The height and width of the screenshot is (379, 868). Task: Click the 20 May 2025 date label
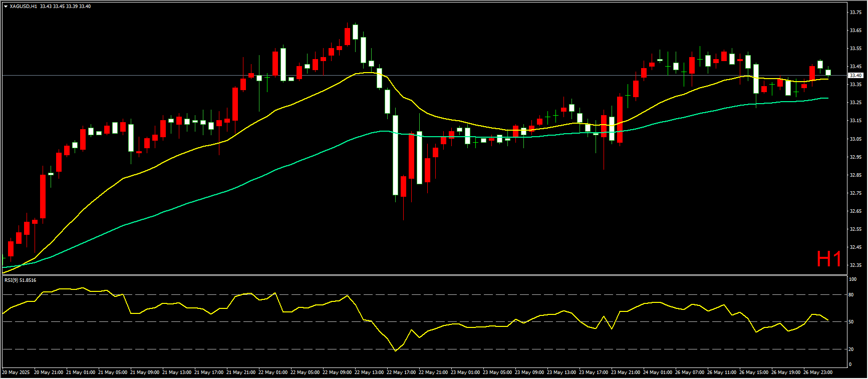tap(16, 372)
